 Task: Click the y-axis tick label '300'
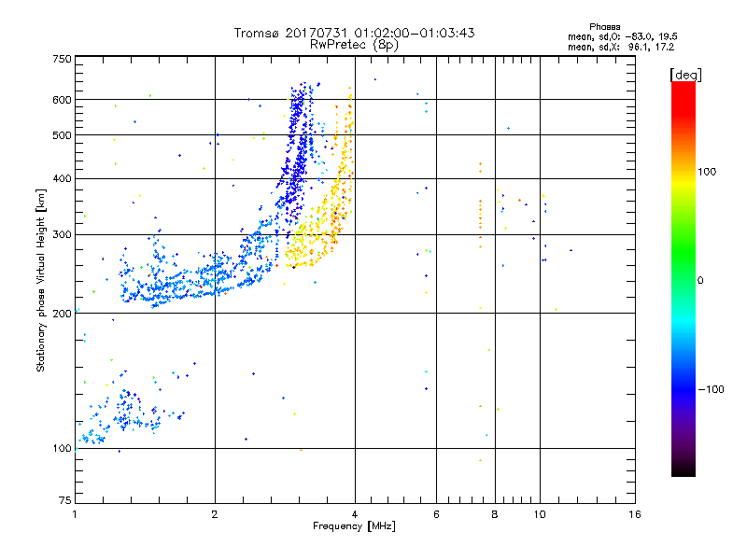point(62,235)
